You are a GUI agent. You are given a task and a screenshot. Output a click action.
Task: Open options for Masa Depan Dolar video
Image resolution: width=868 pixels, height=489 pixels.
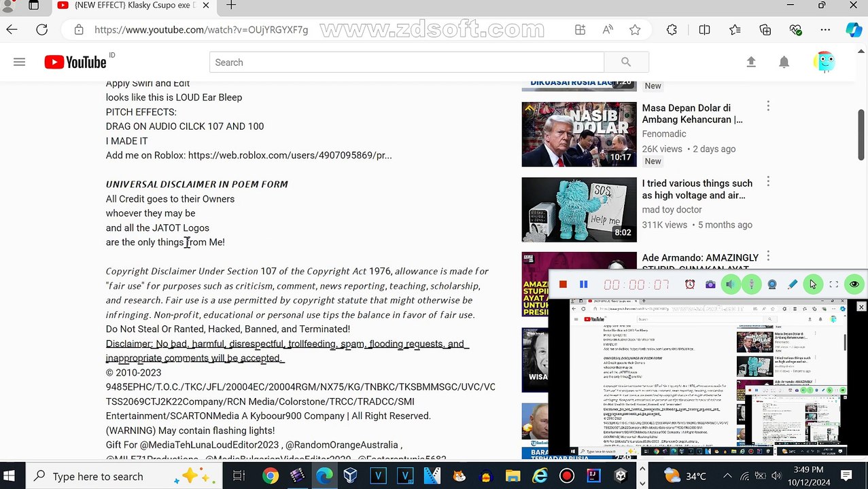pos(768,106)
